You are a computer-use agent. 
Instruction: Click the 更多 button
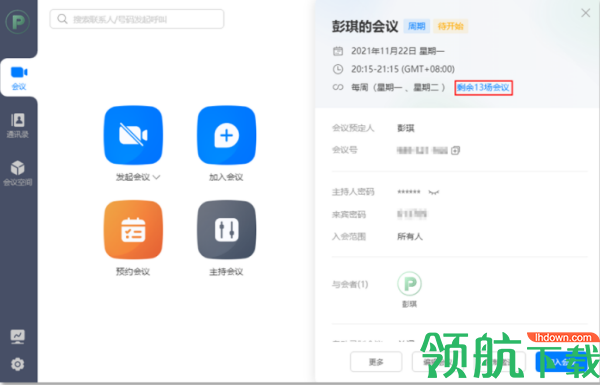[x=376, y=362]
